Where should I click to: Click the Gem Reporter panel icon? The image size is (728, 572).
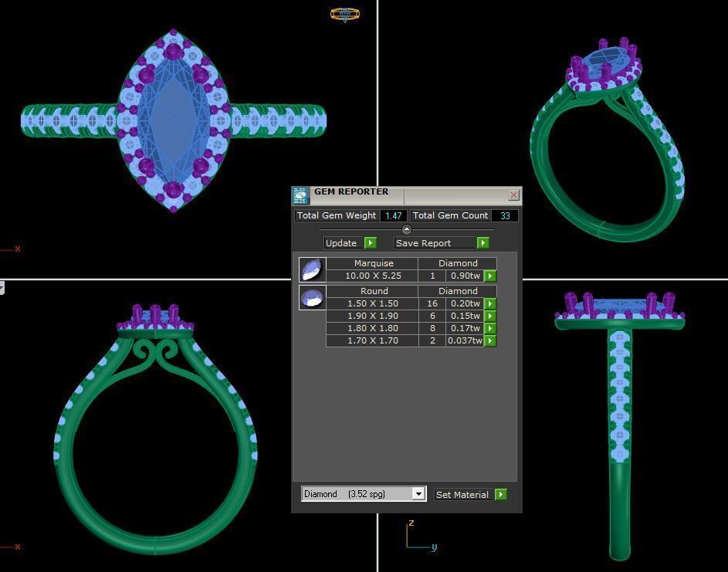coord(300,195)
